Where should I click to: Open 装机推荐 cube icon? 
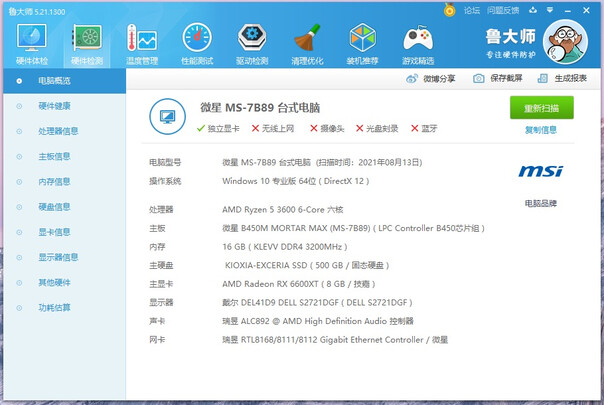tap(362, 42)
